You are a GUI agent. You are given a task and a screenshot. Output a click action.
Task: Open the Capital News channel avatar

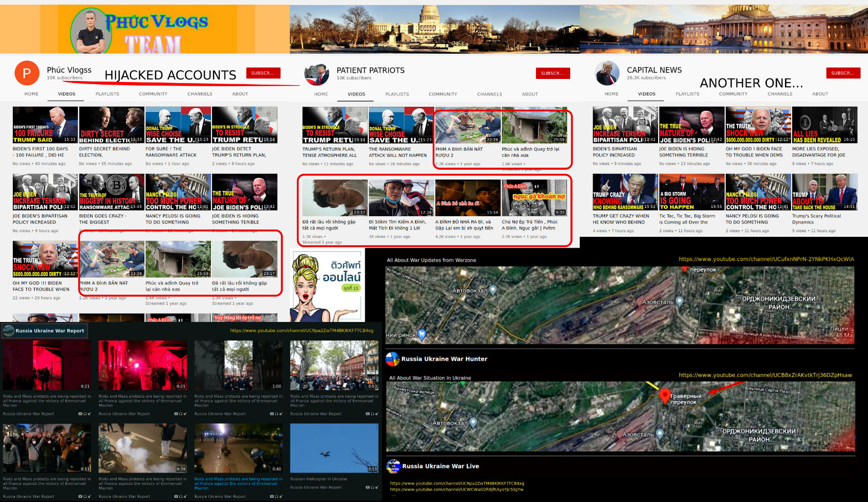click(607, 73)
